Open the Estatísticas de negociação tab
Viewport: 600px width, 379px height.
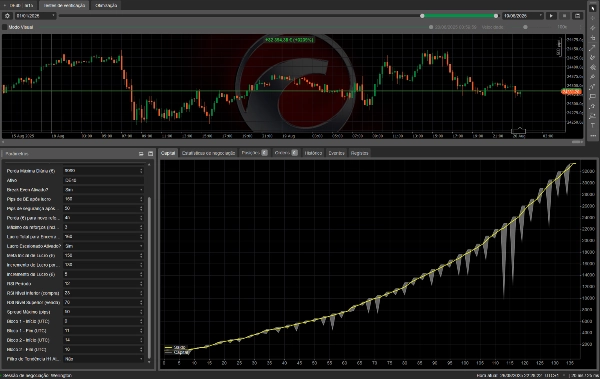pos(208,153)
